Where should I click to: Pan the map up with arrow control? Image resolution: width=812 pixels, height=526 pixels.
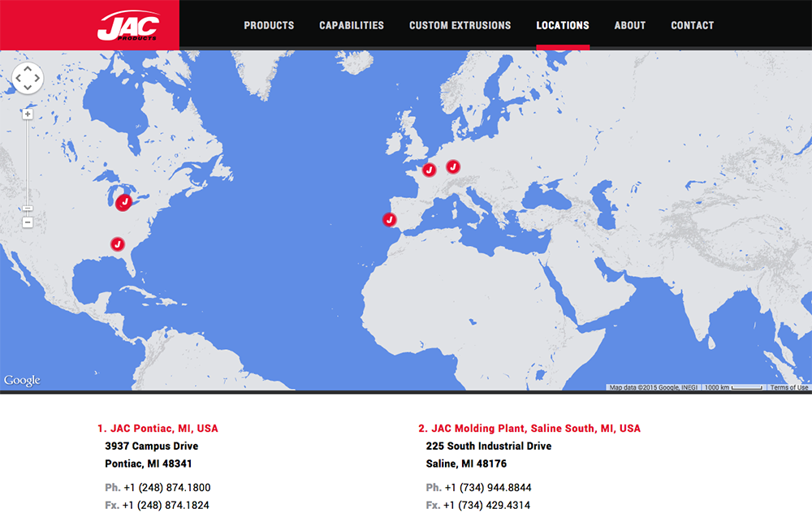coord(28,69)
